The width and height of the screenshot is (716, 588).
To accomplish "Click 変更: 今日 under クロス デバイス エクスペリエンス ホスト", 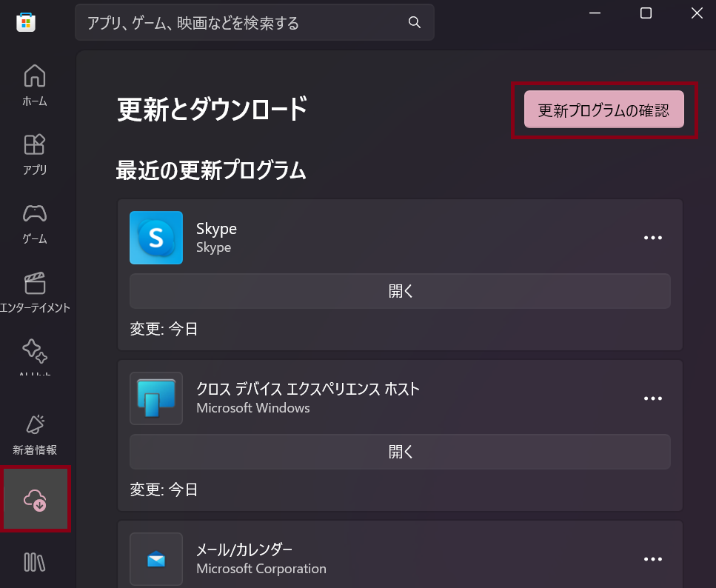I will point(164,490).
